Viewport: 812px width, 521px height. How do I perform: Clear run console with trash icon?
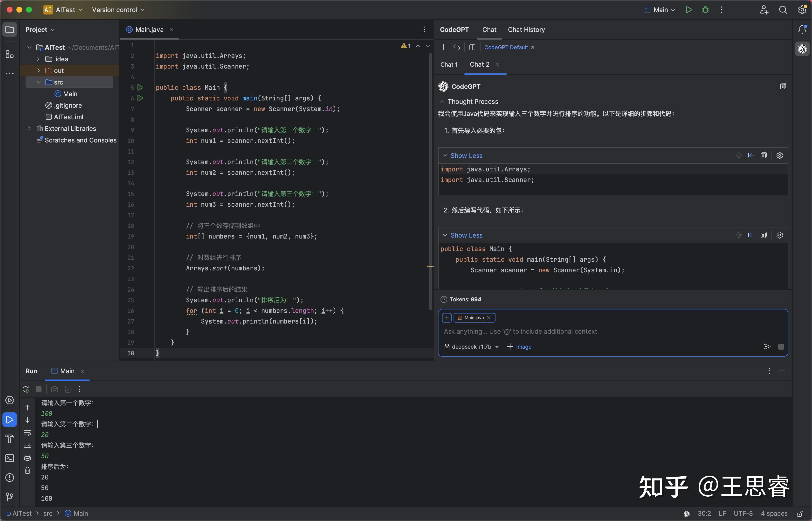coord(28,470)
